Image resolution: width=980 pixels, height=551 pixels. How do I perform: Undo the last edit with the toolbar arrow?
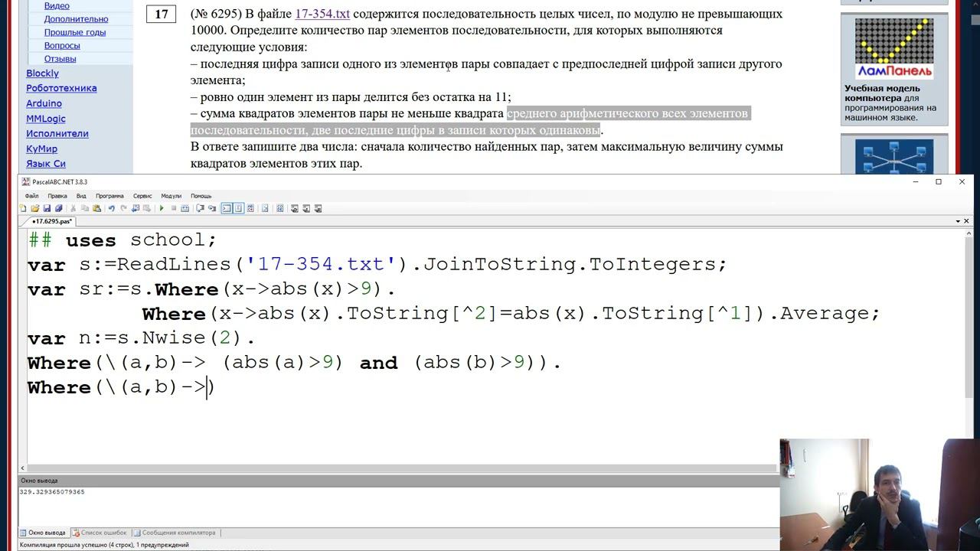coord(112,208)
